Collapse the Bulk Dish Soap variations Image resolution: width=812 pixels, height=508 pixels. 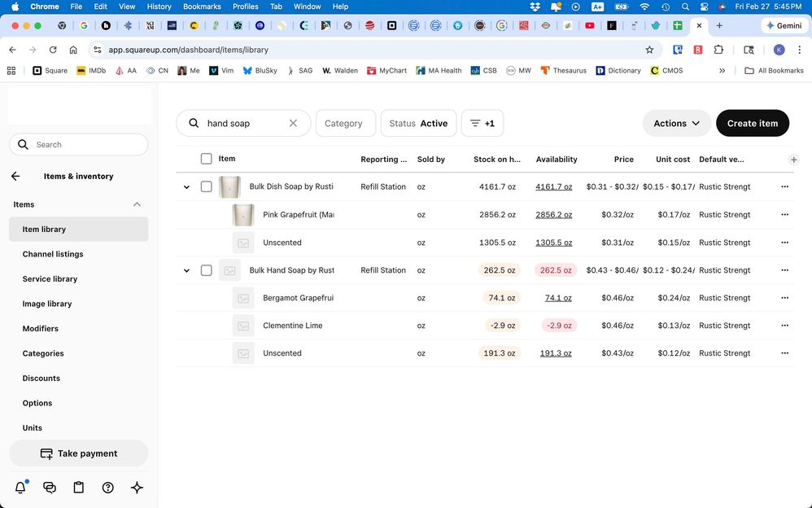[186, 187]
